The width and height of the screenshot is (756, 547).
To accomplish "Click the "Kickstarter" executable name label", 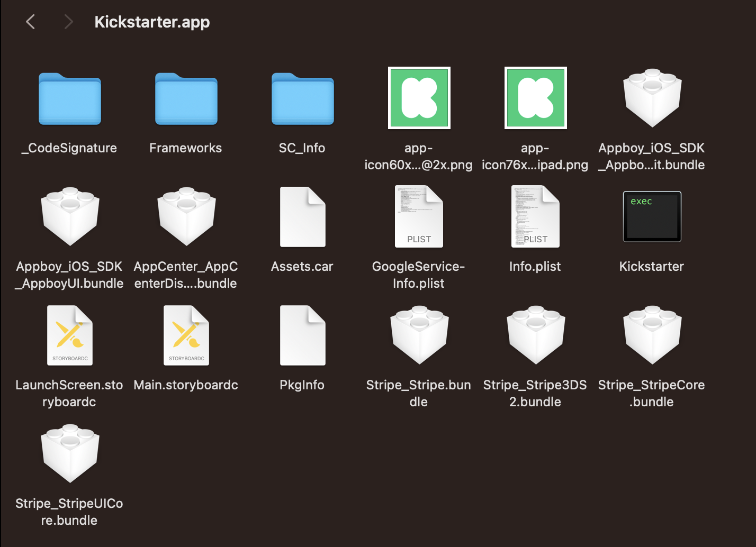I will tap(652, 267).
